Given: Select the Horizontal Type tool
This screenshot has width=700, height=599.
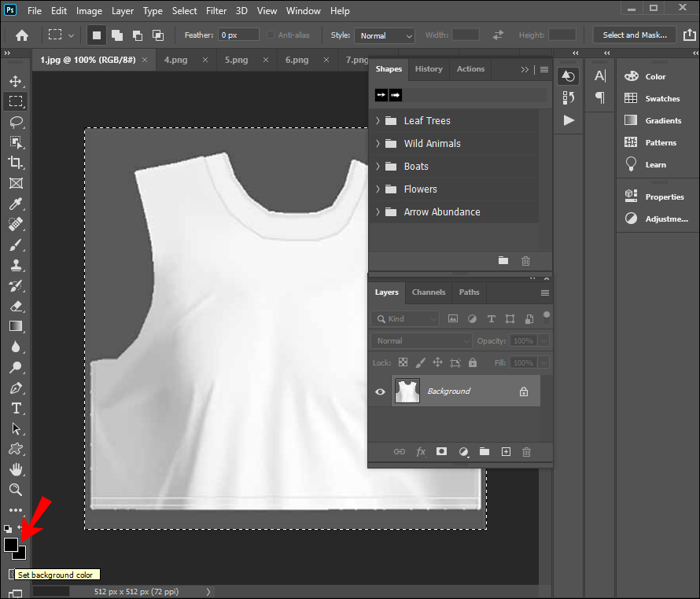Looking at the screenshot, I should point(15,408).
